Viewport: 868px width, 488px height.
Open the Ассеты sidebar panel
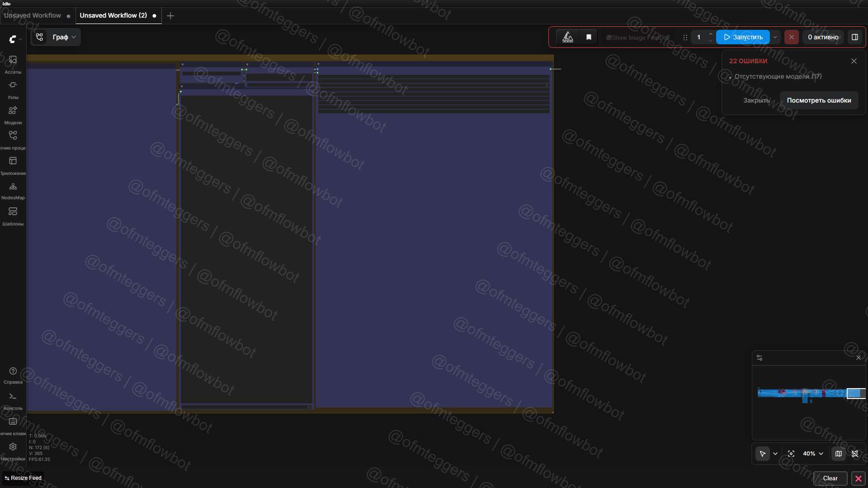13,64
